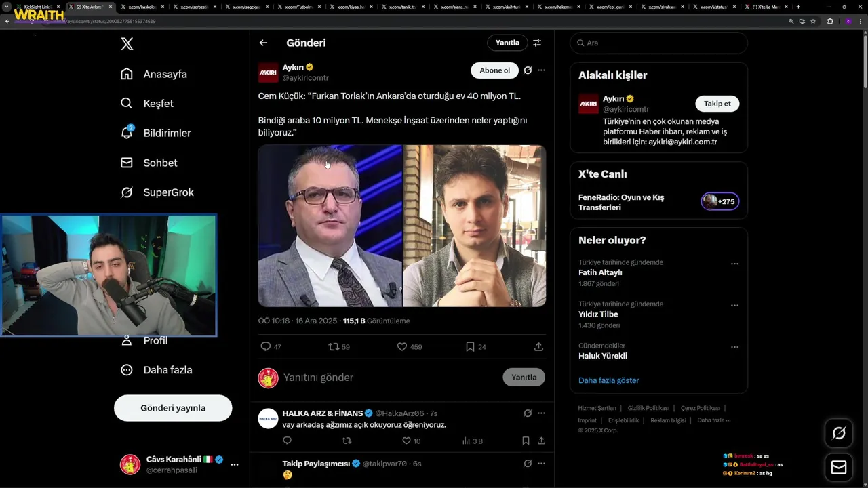Go back using the arrow icon
Image resolution: width=868 pixels, height=488 pixels.
[x=263, y=43]
